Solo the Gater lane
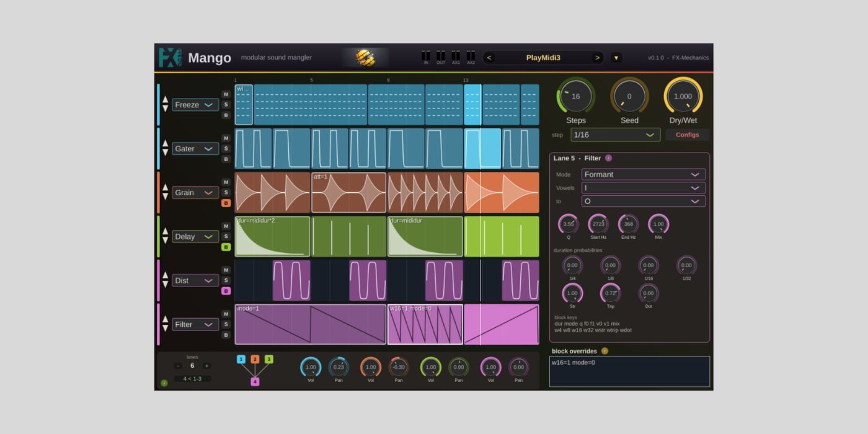This screenshot has height=434, width=868. (x=226, y=149)
